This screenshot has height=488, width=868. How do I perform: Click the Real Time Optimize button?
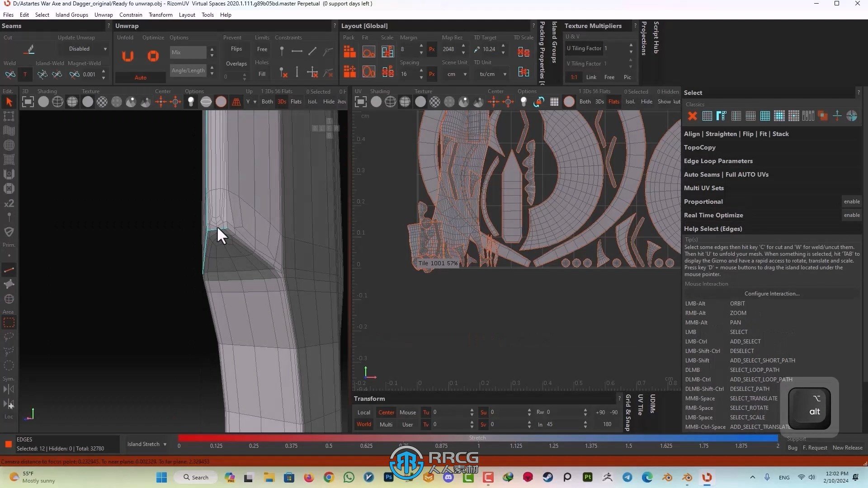713,215
